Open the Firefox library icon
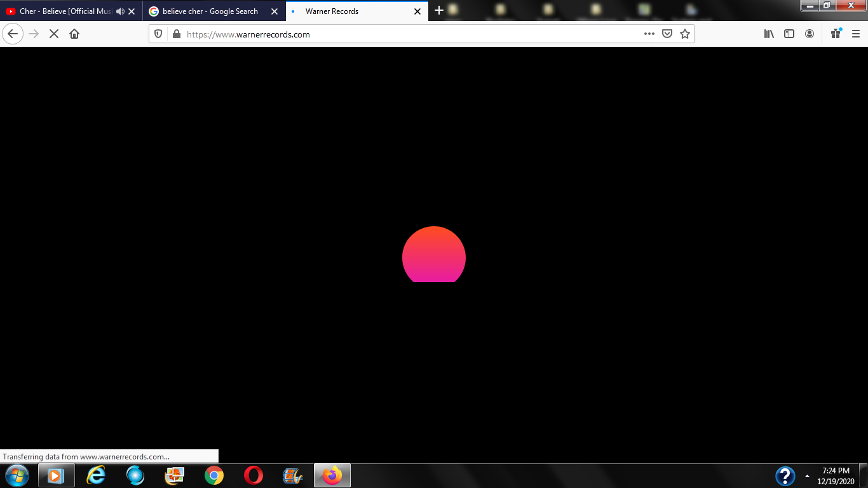This screenshot has width=868, height=488. (769, 34)
